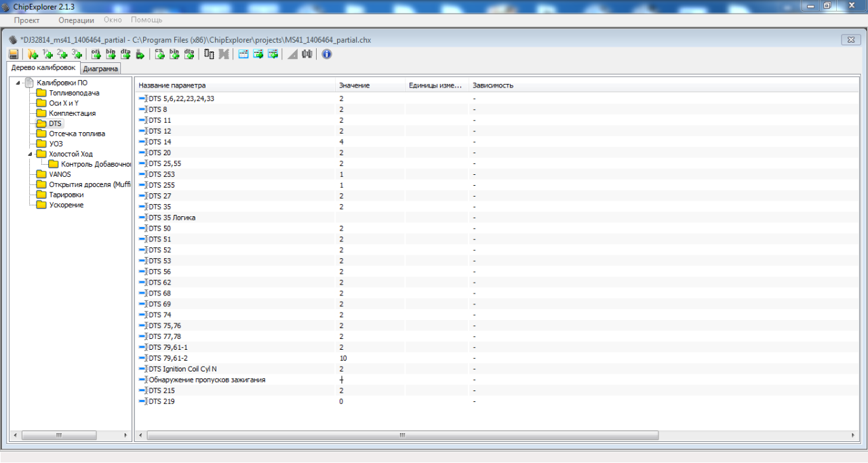Viewport: 868px width, 463px height.
Task: Collapse the Холостой Ход folder node
Action: click(31, 154)
